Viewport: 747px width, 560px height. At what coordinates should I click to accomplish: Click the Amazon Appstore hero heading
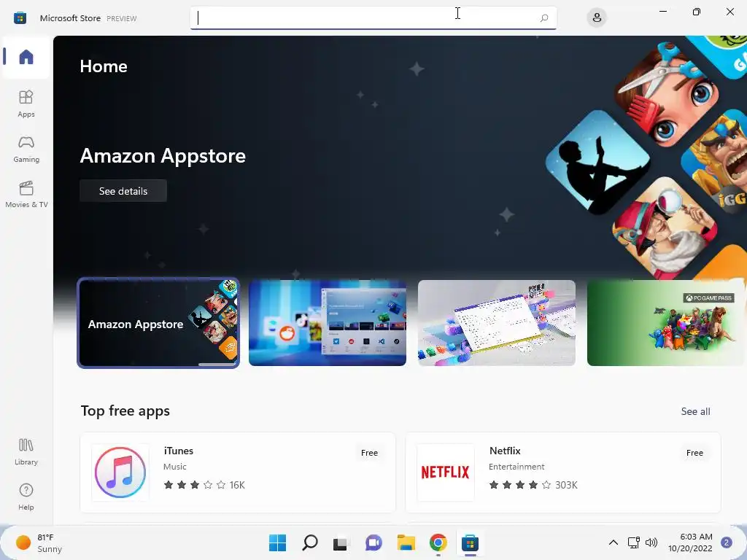[x=163, y=156]
